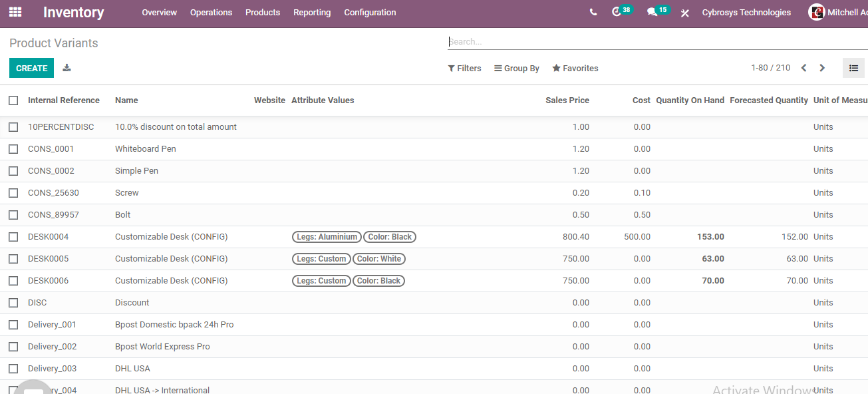This screenshot has width=868, height=394.
Task: Switch to list view icon
Action: point(853,68)
